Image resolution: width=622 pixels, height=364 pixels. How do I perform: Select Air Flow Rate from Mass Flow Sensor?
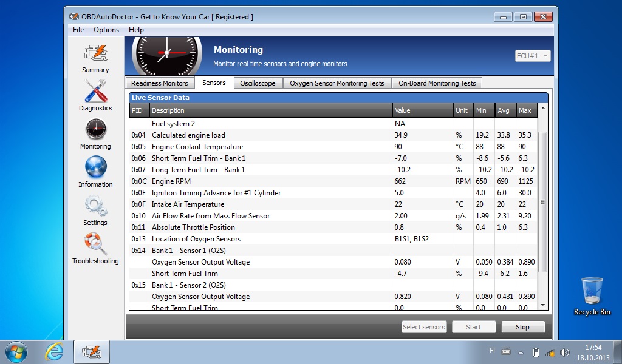(x=333, y=215)
